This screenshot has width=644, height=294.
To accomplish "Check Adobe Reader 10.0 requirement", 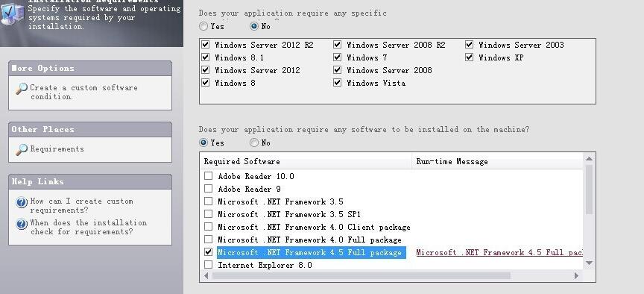I will coord(208,176).
